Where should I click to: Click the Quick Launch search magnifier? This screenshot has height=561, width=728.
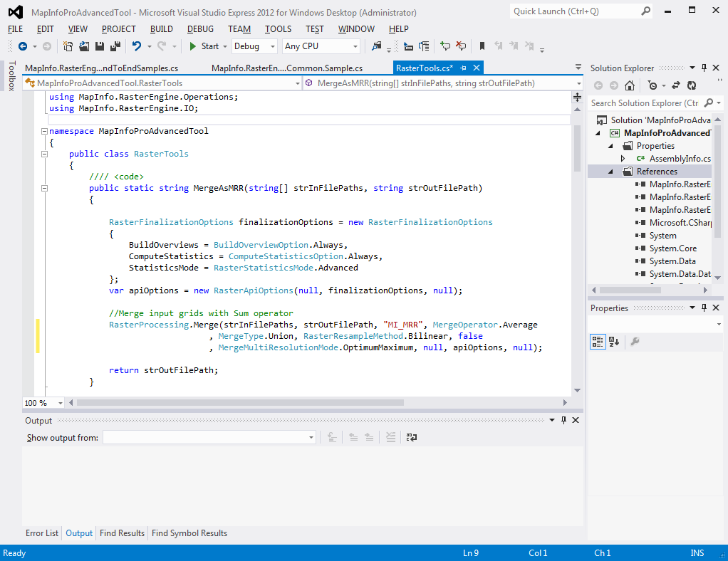pyautogui.click(x=645, y=11)
